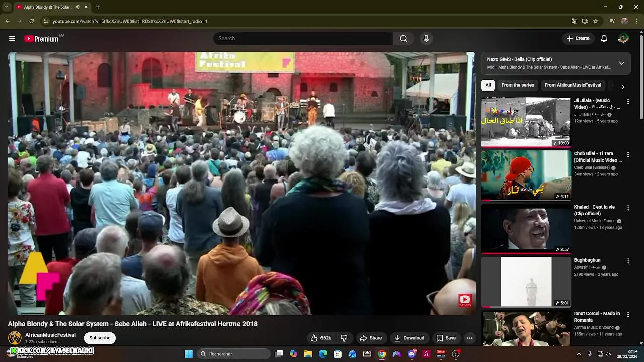Open Chrome media controls icon

pyautogui.click(x=612, y=21)
